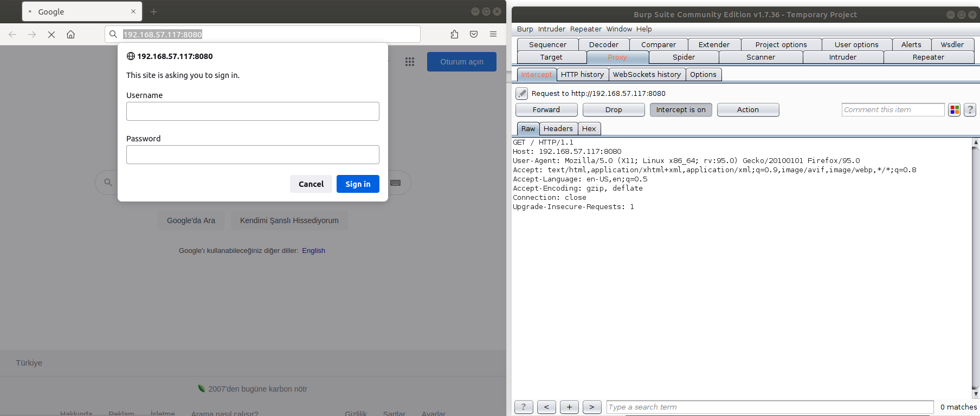Go to Firefox home page icon
Viewport: 980px width, 416px height.
(x=70, y=34)
